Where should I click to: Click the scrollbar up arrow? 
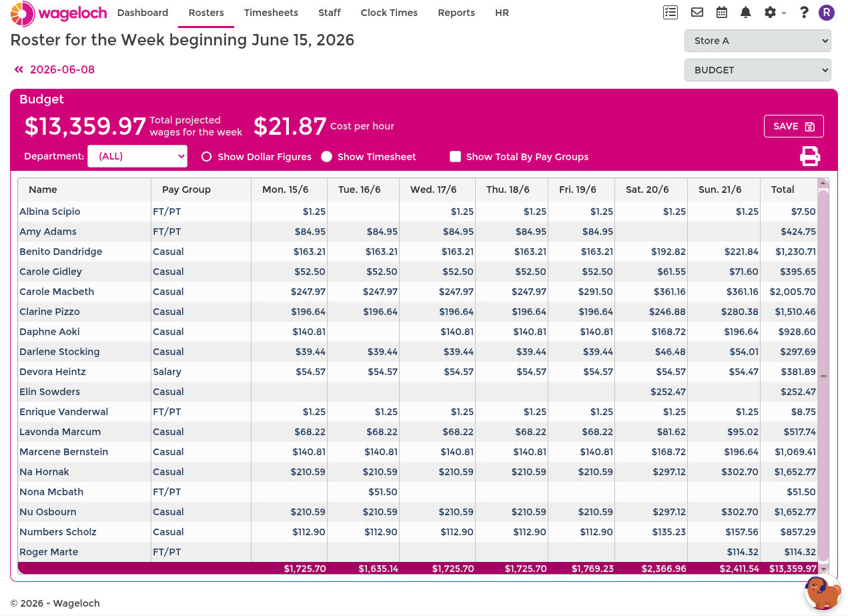pyautogui.click(x=823, y=182)
